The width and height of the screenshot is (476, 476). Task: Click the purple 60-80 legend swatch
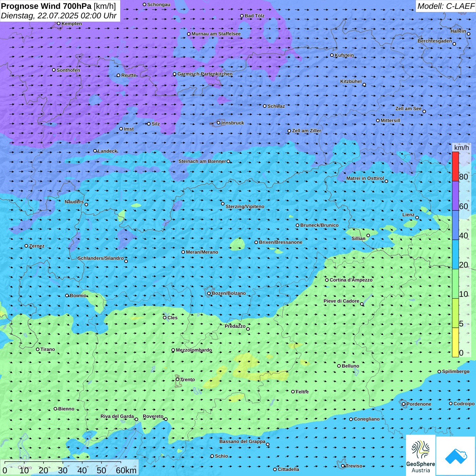(x=455, y=196)
